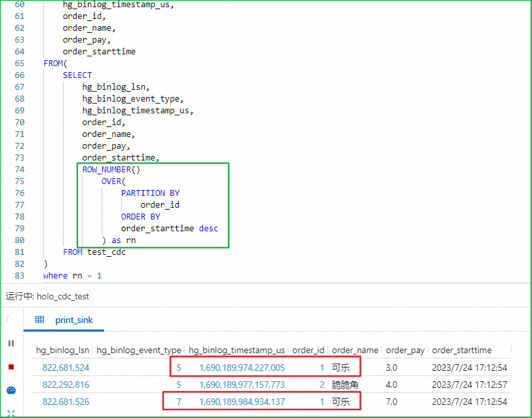Click the table grid icon beside print_sink

point(40,320)
